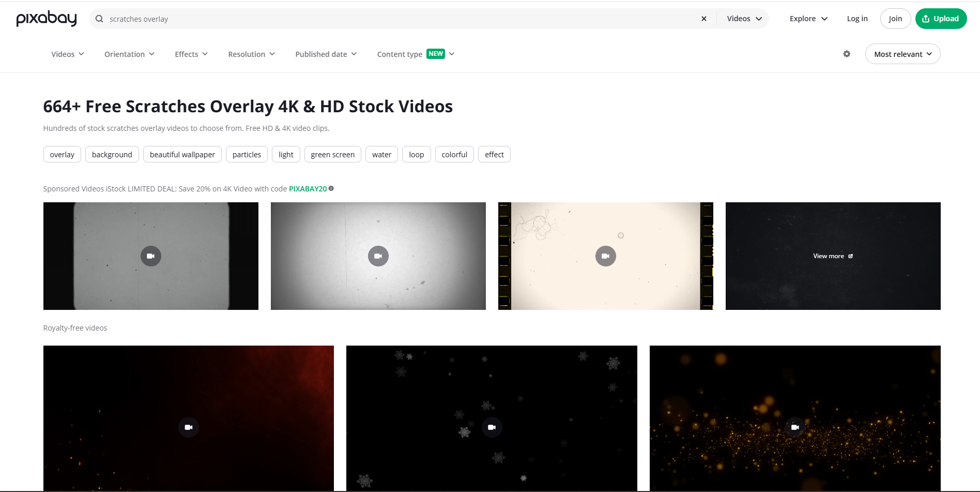
Task: Click the external link icon beside View more
Action: pos(851,256)
